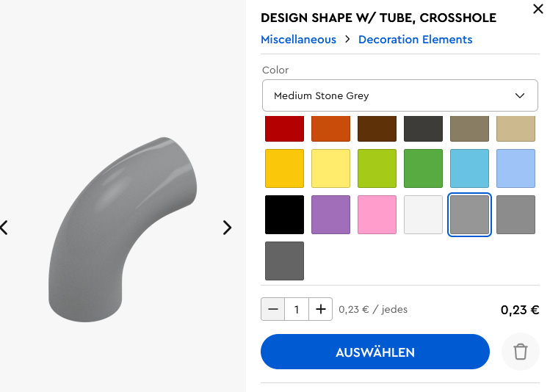
Task: Click the 3D tube part preview
Action: pyautogui.click(x=123, y=229)
